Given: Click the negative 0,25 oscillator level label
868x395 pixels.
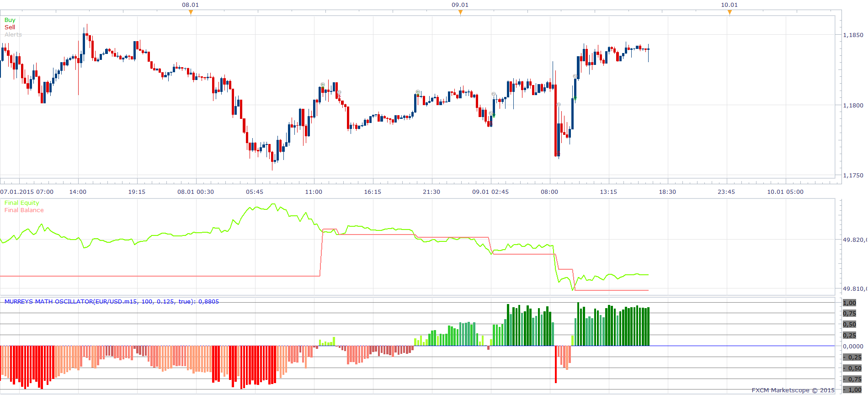Looking at the screenshot, I should coord(852,358).
